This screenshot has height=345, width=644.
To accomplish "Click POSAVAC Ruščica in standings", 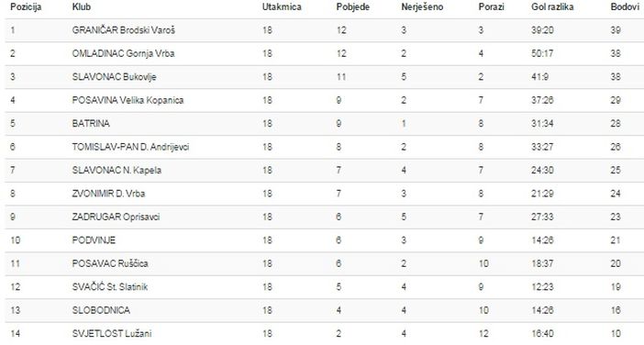I will (x=110, y=263).
